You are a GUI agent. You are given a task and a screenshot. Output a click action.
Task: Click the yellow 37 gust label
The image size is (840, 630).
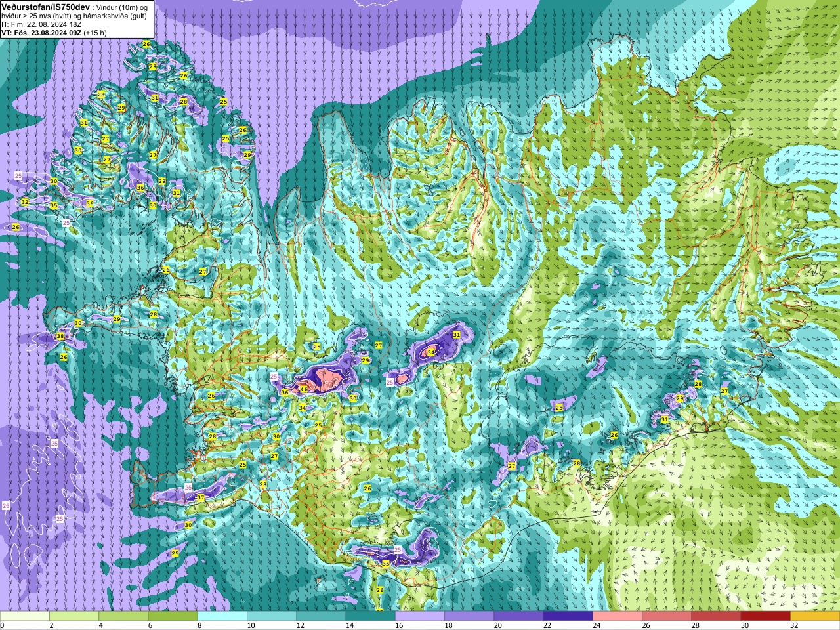pyautogui.click(x=201, y=498)
